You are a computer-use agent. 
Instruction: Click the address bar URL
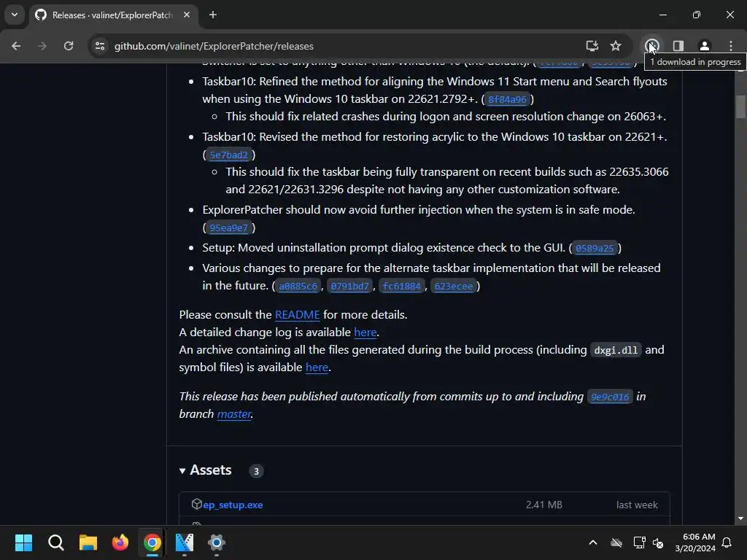[x=214, y=46]
